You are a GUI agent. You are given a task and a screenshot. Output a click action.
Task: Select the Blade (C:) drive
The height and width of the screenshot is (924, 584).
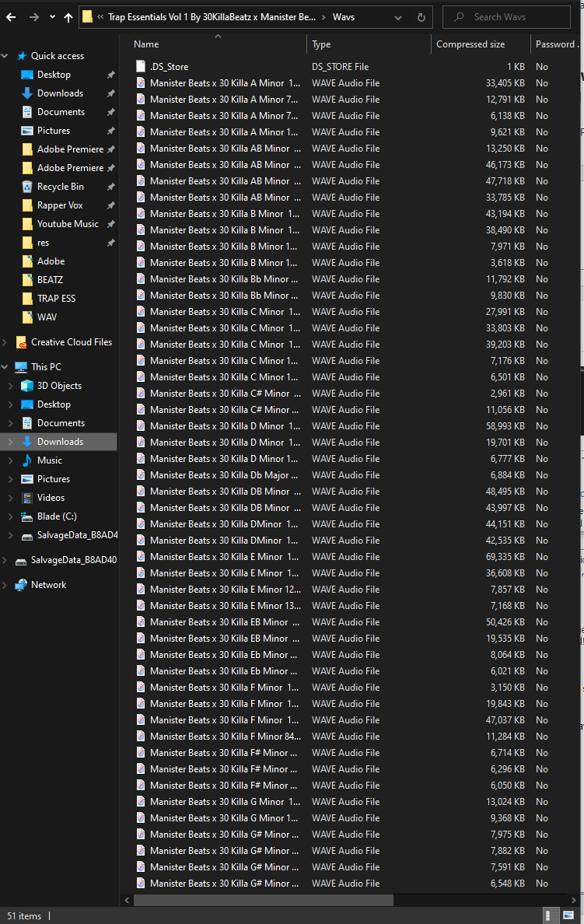click(x=57, y=516)
